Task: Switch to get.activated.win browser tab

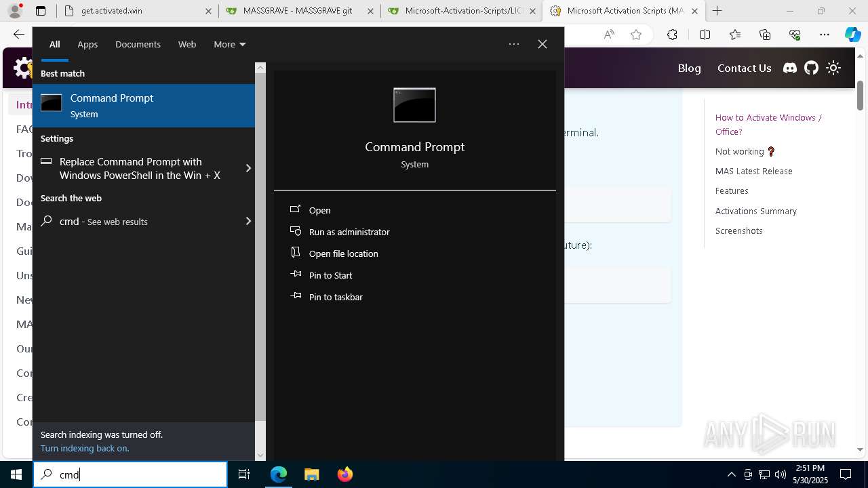Action: click(138, 11)
